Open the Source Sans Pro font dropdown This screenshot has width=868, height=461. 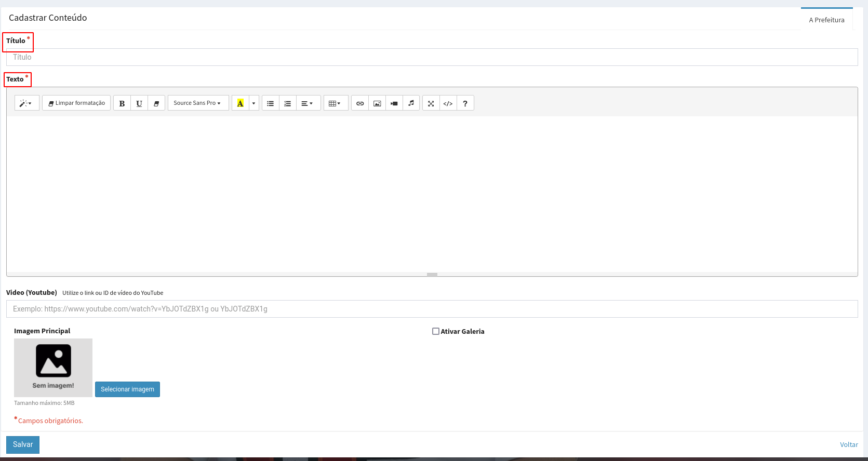pos(198,103)
